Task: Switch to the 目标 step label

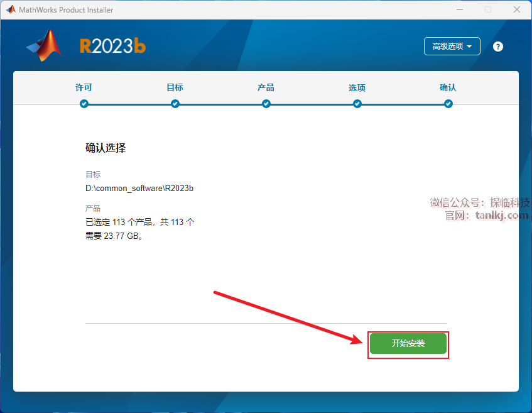Action: (x=175, y=87)
